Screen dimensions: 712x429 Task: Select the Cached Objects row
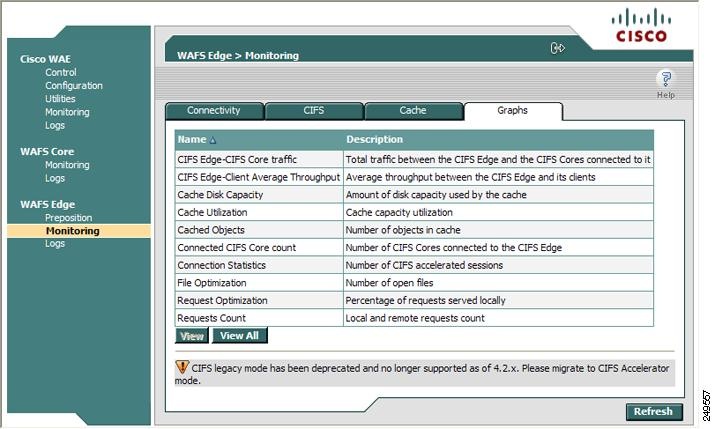[x=414, y=230]
